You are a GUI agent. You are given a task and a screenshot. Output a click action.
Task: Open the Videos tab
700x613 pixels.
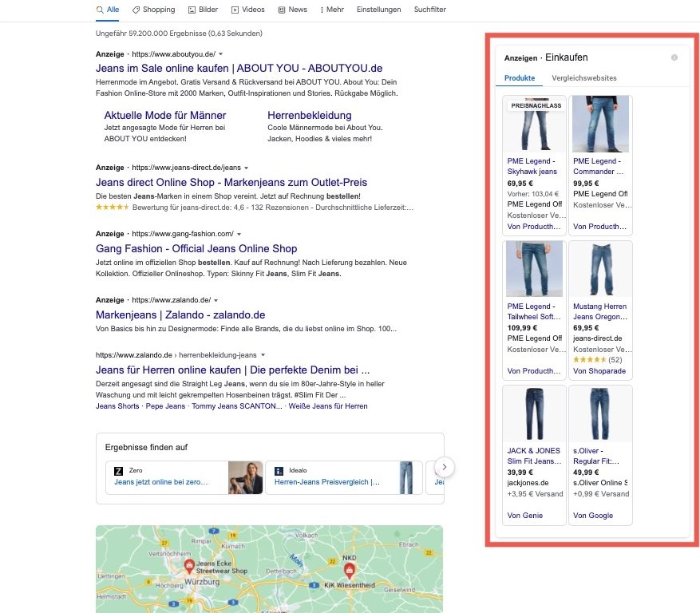coord(247,10)
